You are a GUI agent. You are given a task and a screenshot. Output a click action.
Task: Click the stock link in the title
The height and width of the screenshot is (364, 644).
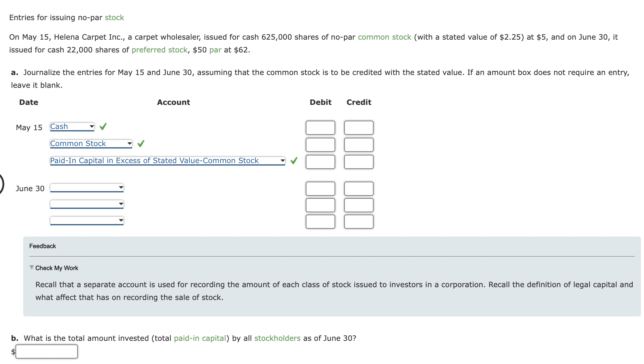[114, 17]
